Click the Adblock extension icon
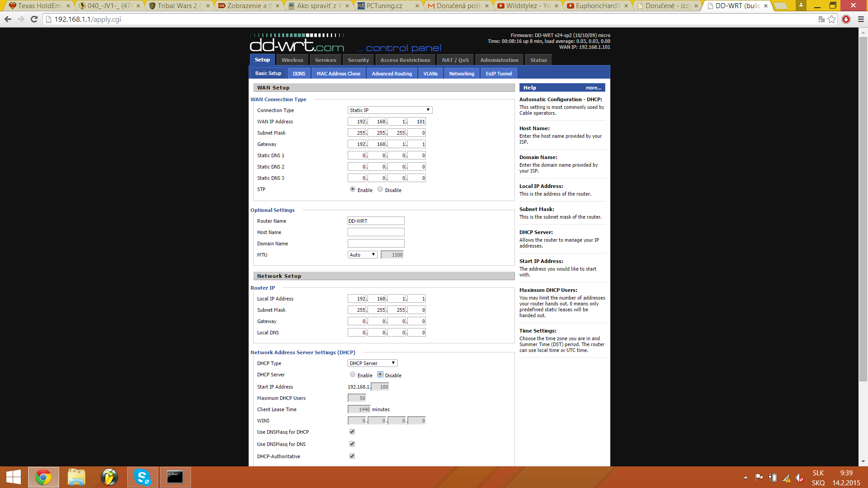 (x=846, y=19)
